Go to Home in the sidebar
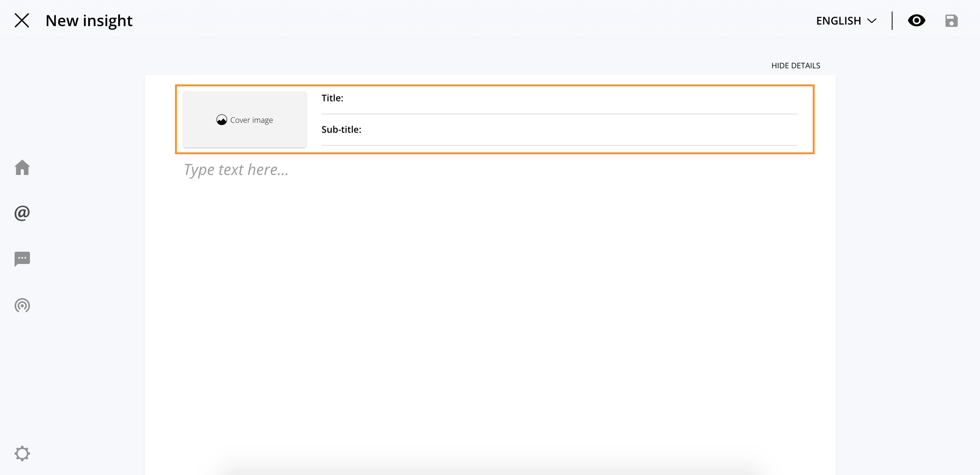Viewport: 980px width, 475px height. click(22, 167)
